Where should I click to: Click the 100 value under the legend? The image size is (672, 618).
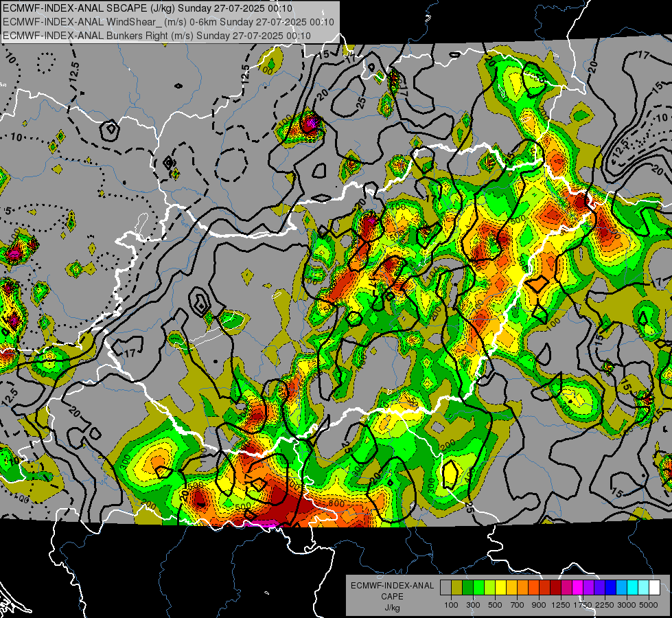pyautogui.click(x=451, y=605)
